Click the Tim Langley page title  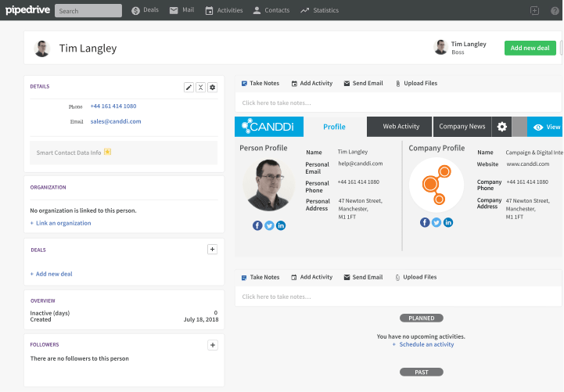[88, 49]
